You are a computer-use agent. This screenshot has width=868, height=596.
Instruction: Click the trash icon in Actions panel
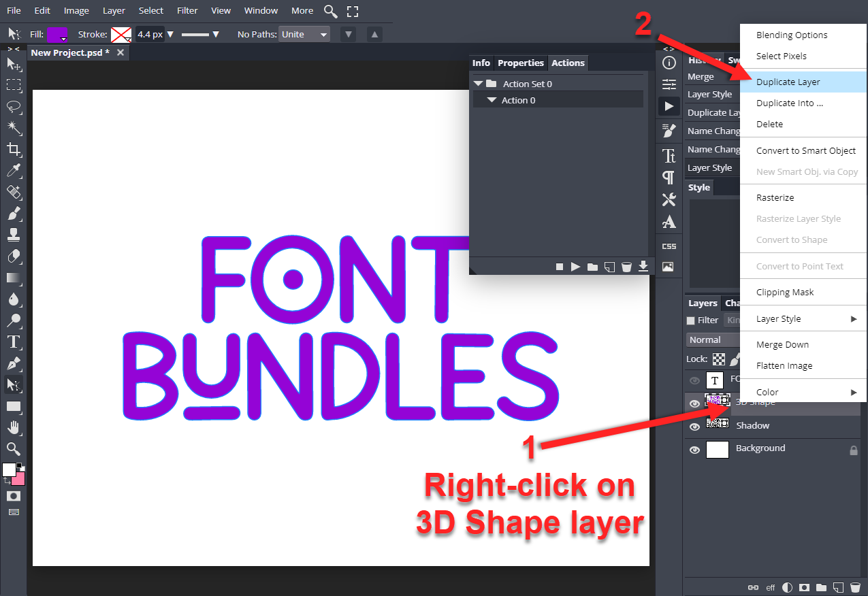pyautogui.click(x=626, y=267)
